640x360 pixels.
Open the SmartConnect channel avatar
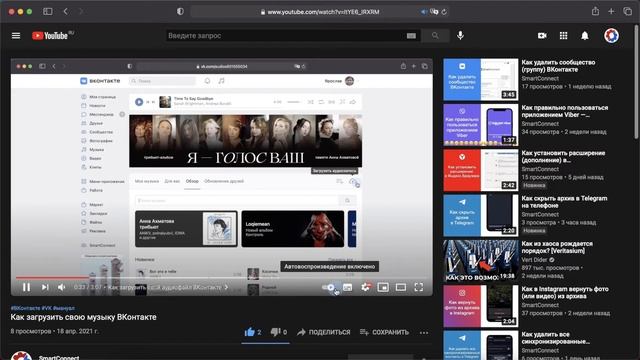click(21, 356)
